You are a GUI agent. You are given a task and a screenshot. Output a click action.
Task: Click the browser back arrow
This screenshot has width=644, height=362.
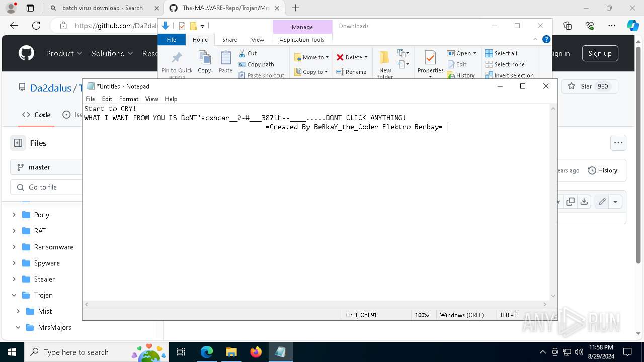pos(14,26)
